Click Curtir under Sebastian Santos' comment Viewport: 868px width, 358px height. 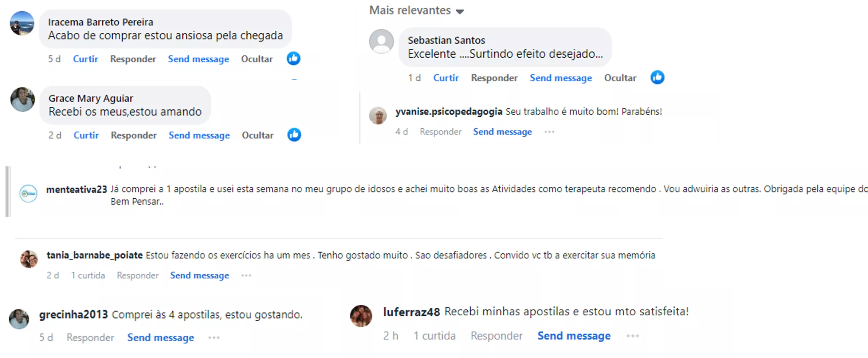click(x=446, y=78)
